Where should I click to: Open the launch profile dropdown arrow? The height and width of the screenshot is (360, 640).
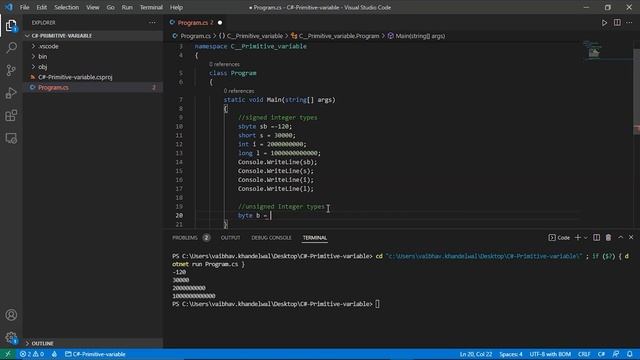pos(586,238)
